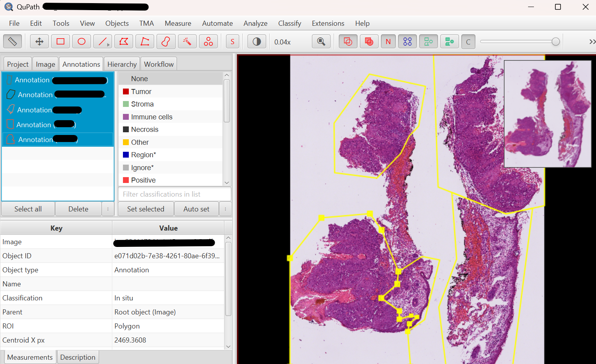Image resolution: width=596 pixels, height=364 pixels.
Task: Toggle show annotations button
Action: click(348, 41)
